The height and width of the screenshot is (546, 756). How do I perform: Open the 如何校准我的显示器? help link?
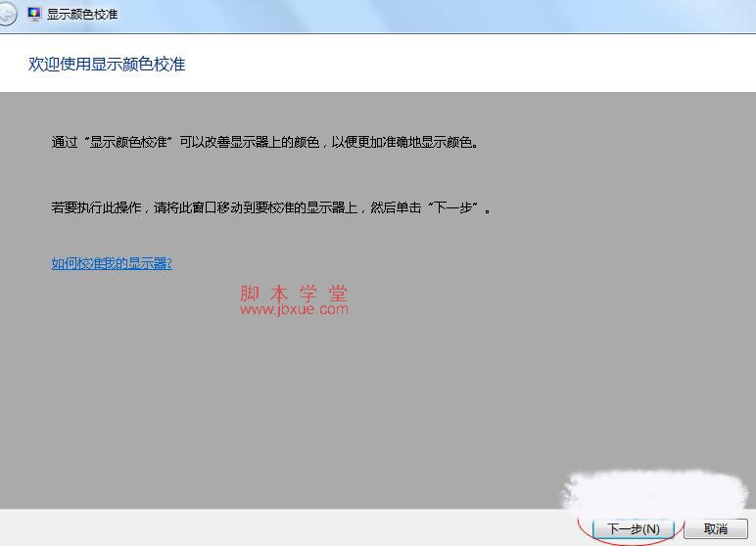click(x=112, y=263)
